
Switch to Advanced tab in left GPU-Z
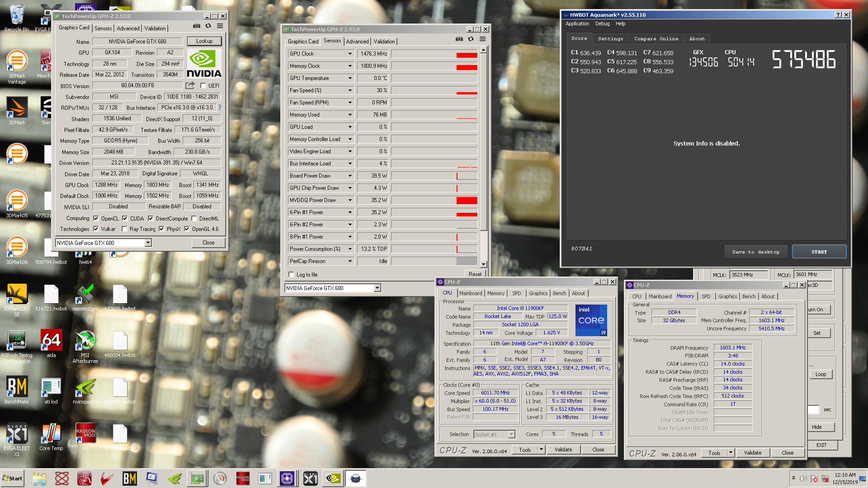click(x=128, y=28)
